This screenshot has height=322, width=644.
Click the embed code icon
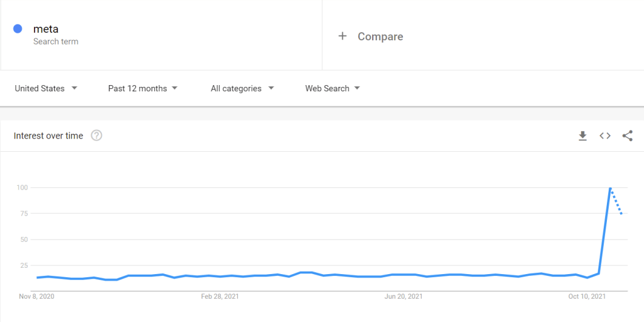(x=605, y=135)
